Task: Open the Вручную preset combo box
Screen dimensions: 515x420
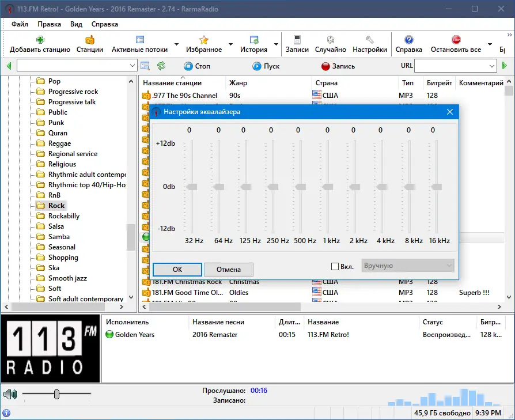Action: [x=407, y=265]
